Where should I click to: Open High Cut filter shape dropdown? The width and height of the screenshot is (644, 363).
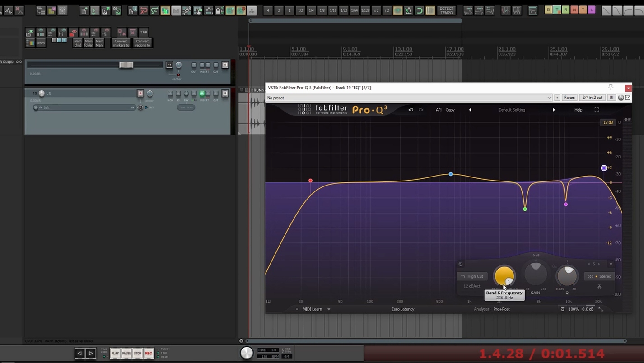click(x=472, y=276)
